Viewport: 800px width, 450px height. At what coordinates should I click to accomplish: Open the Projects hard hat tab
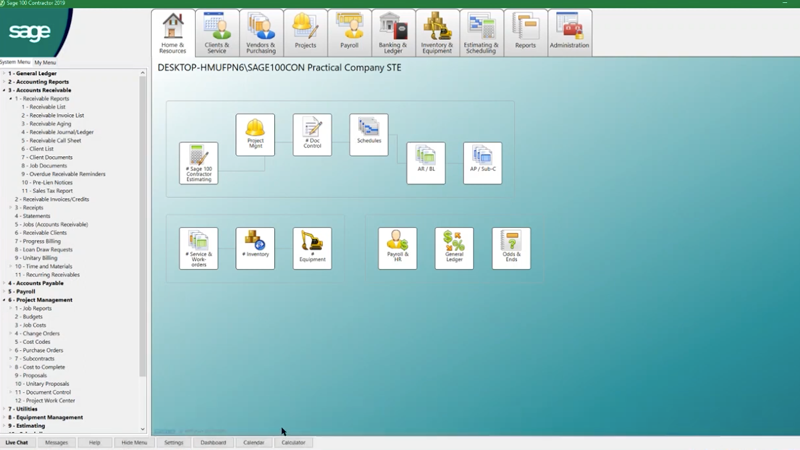coord(305,33)
